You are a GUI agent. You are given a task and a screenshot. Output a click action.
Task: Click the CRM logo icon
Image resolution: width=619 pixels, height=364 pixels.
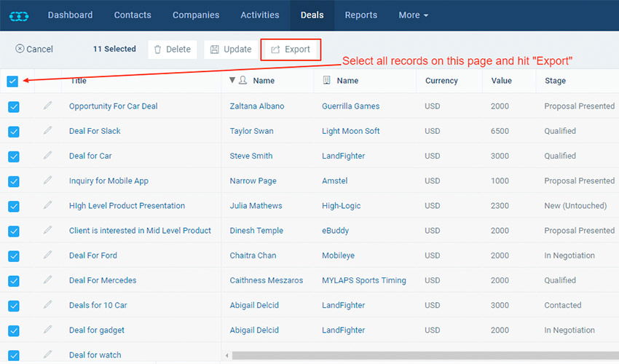tap(19, 16)
